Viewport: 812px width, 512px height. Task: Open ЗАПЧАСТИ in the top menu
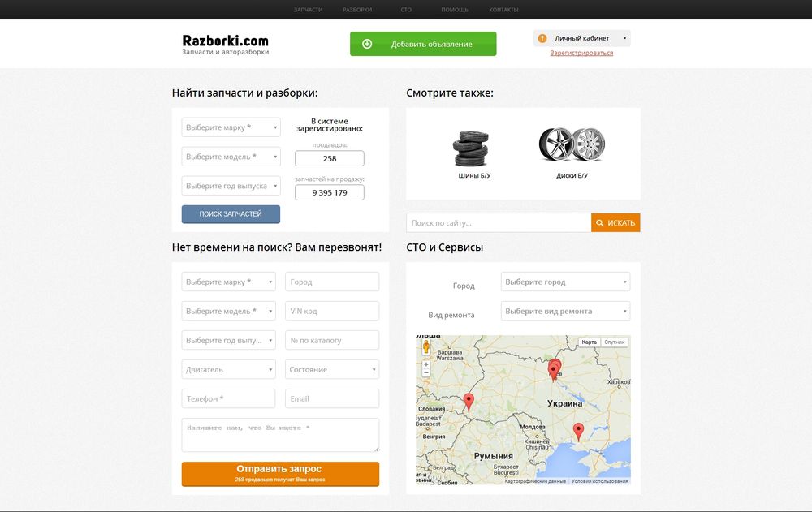coord(308,10)
